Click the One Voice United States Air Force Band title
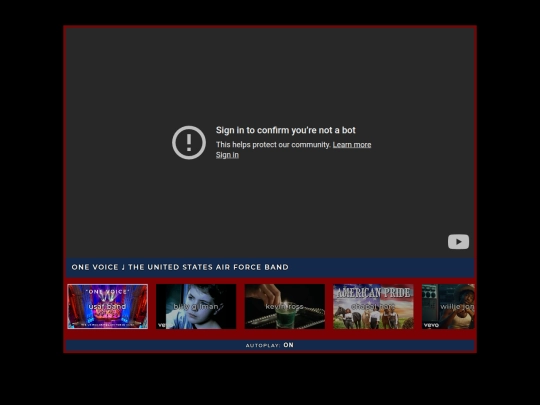The height and width of the screenshot is (405, 540). 180,267
